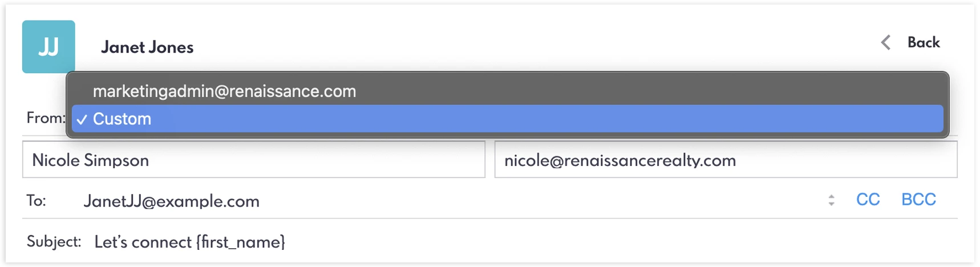Click the Back chevron arrow

pos(885,42)
